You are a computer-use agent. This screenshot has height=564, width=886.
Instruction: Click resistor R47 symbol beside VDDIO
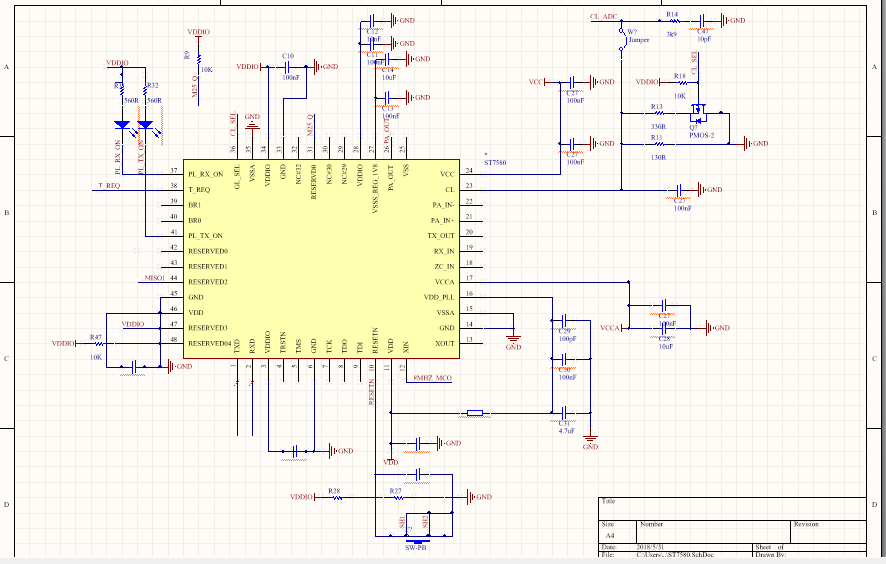coord(96,343)
